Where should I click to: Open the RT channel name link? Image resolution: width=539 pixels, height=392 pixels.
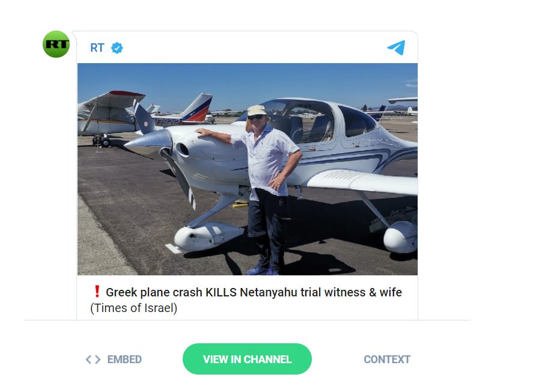coord(97,48)
